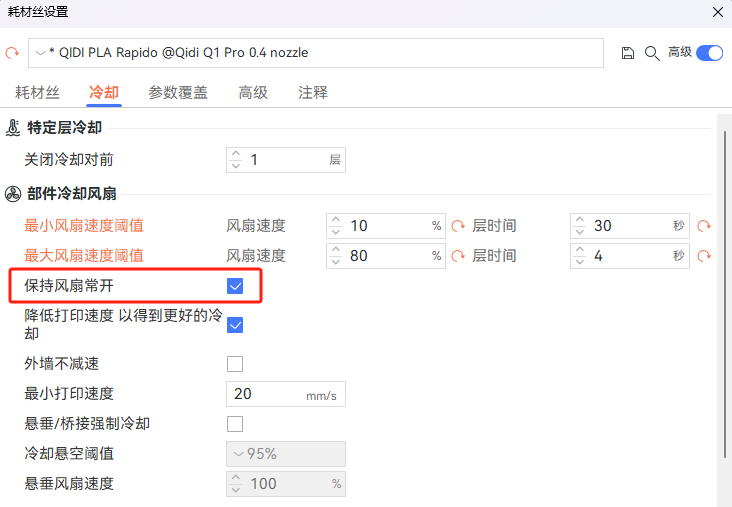Click the 最小风扇速度阈值 label link
This screenshot has height=507, width=732.
[84, 226]
